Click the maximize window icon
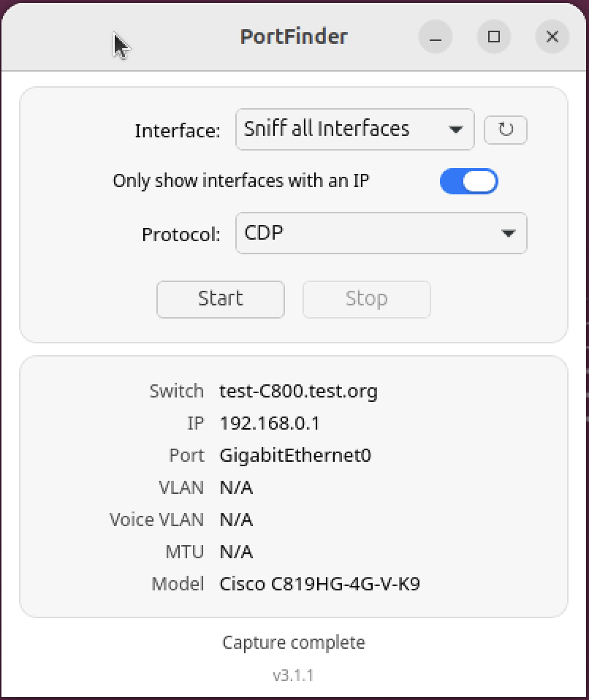 click(493, 37)
